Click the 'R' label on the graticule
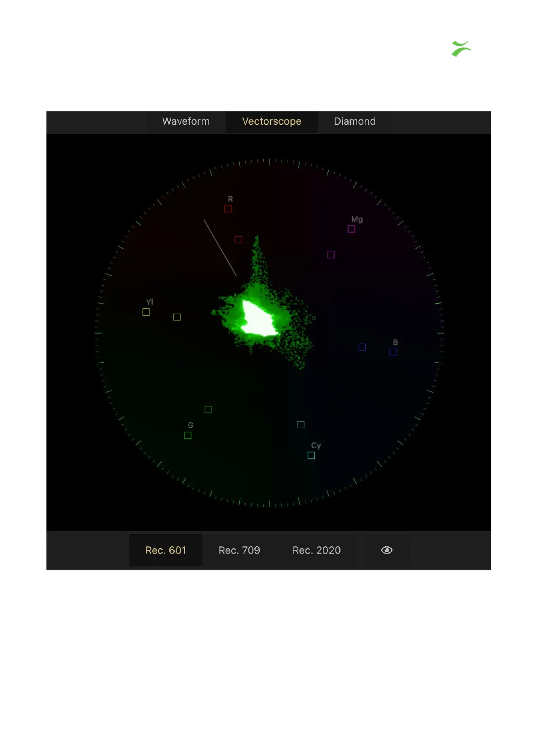This screenshot has width=535, height=756. click(x=230, y=199)
